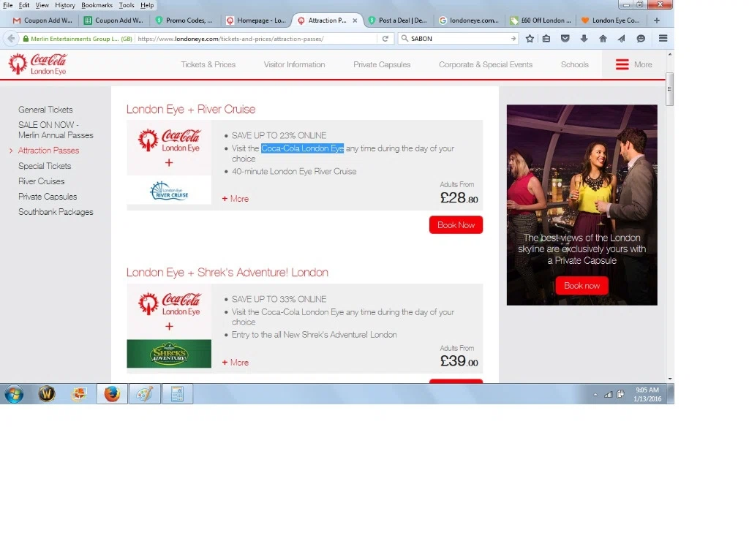Select General Tickets in sidebar
Screen dimensions: 749x560
tap(45, 110)
